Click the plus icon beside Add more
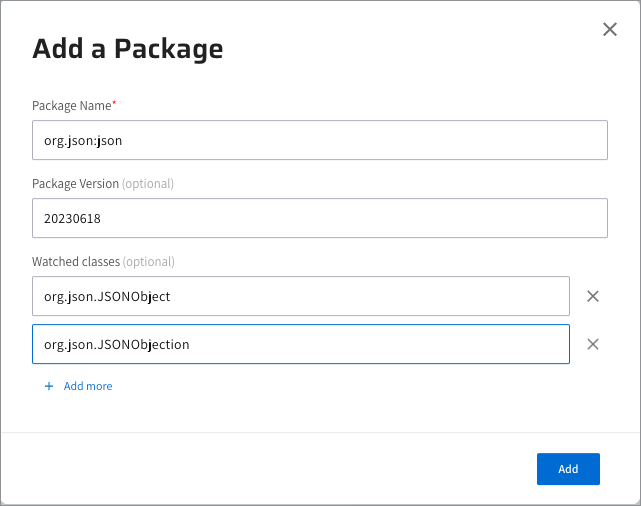Viewport: 641px width, 506px height. [49, 386]
